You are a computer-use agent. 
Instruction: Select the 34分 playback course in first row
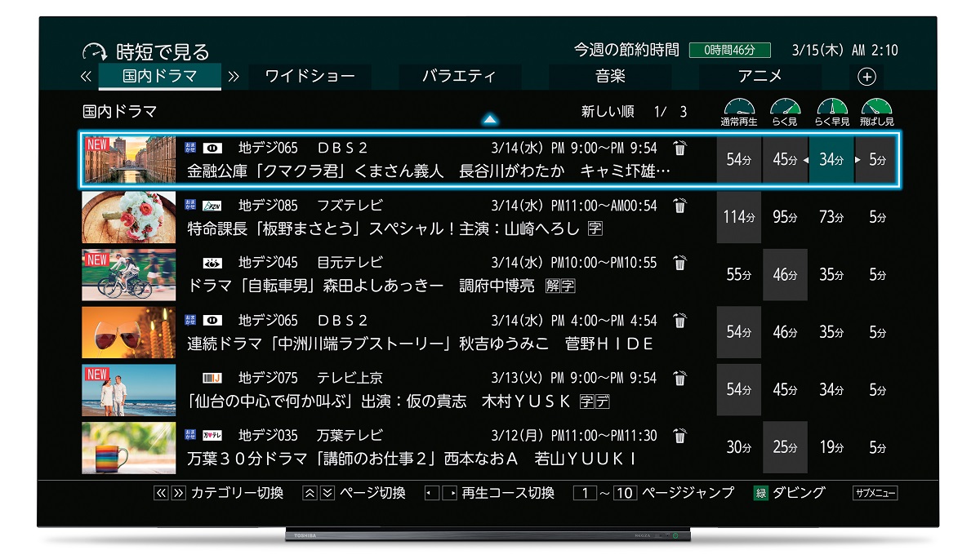click(831, 160)
